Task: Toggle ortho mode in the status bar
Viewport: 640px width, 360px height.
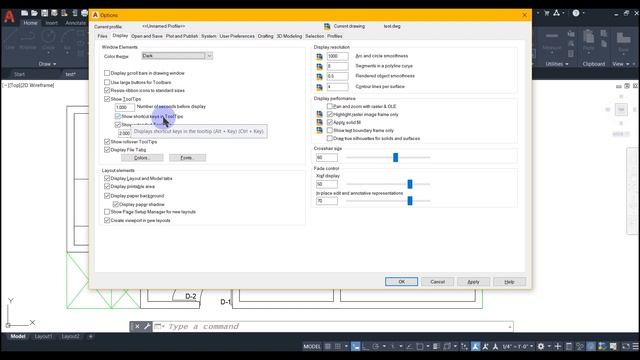Action: coord(366,347)
